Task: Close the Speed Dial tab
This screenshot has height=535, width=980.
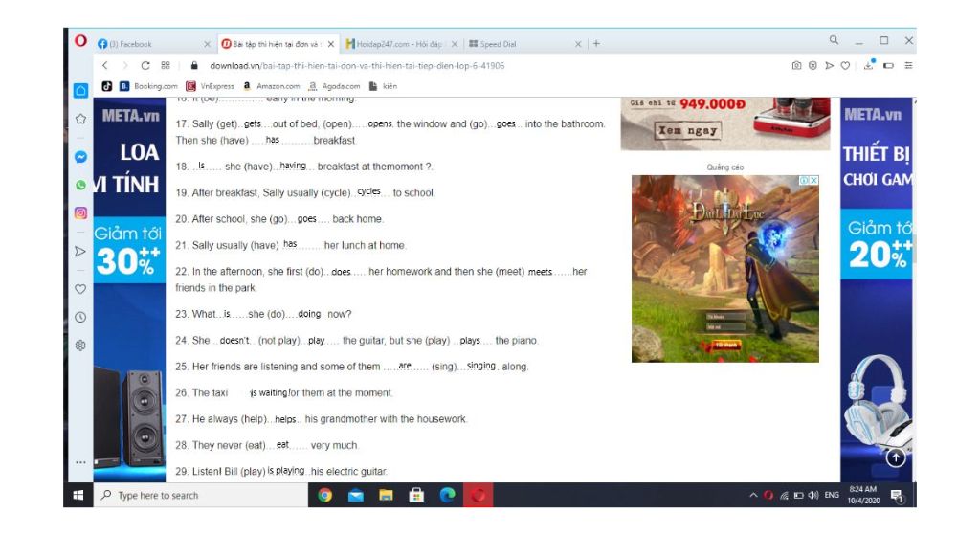Action: point(578,44)
